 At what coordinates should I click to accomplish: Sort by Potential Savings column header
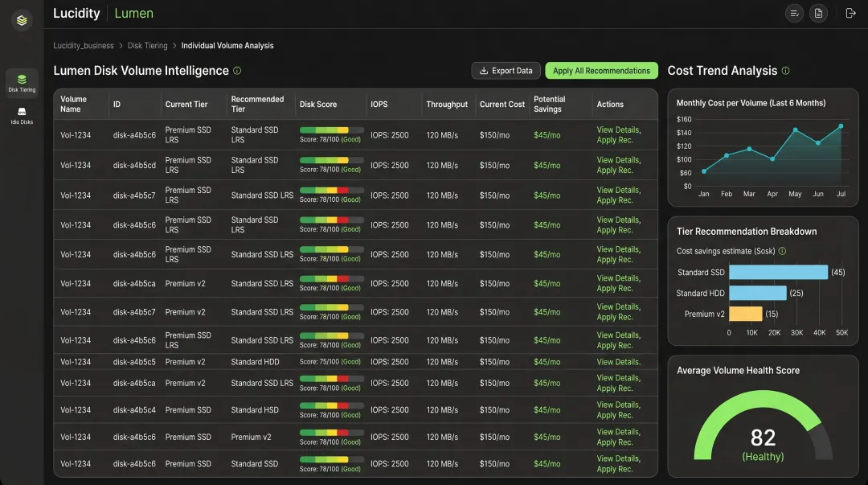coord(549,105)
